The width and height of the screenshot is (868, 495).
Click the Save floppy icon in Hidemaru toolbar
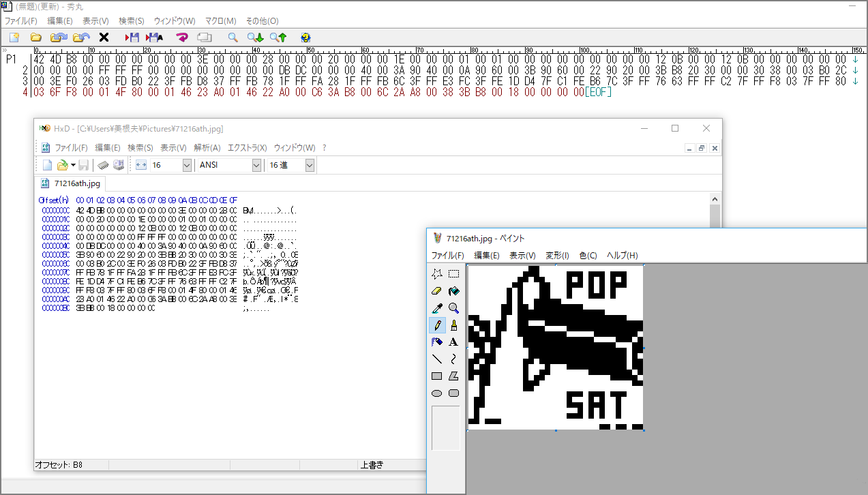132,37
